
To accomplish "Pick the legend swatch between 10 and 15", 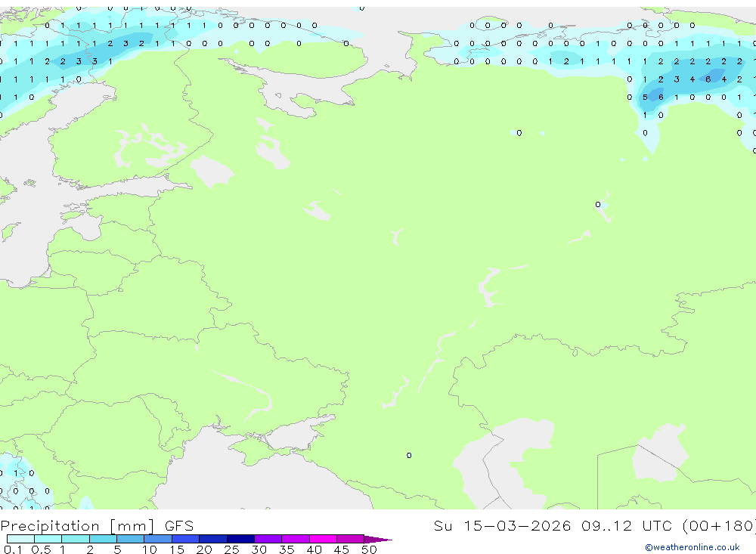I will tap(158, 539).
